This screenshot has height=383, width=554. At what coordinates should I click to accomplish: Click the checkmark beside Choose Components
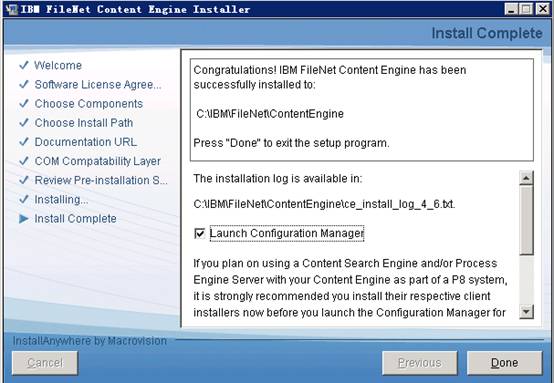pos(24,103)
